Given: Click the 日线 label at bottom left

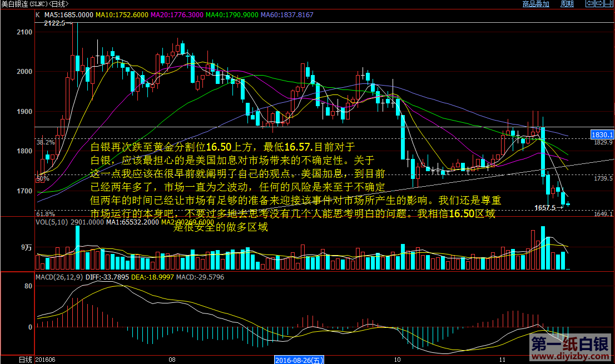Looking at the screenshot, I should tap(26, 360).
